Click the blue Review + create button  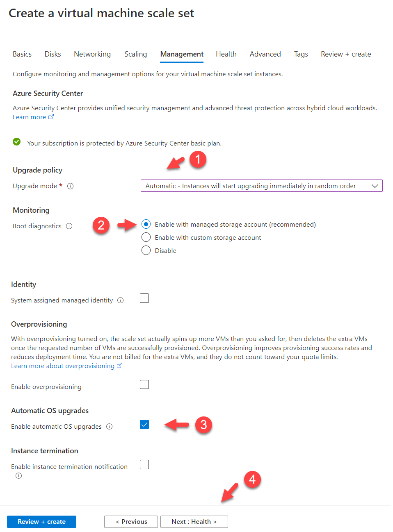[41, 522]
